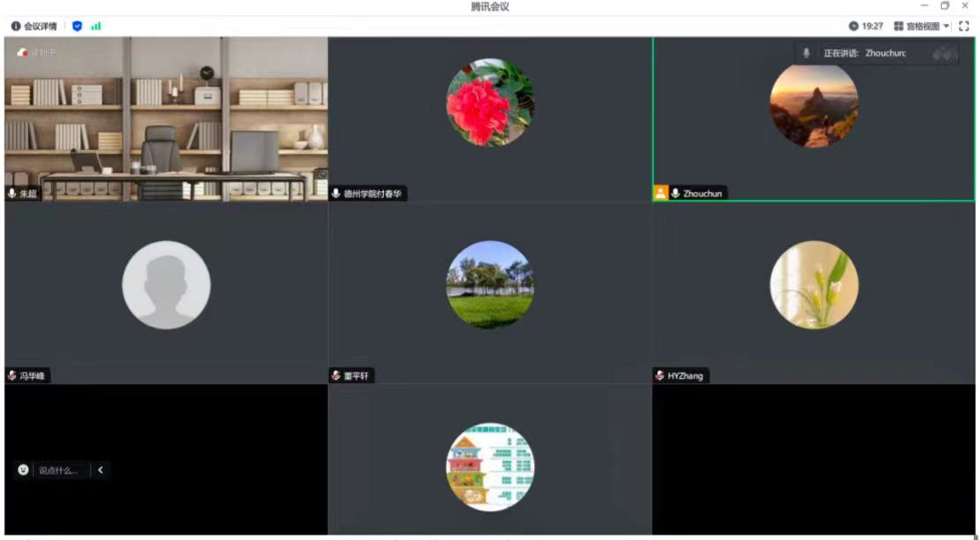980x540 pixels.
Task: Click the orange host badge beside Zhouchun
Action: coord(660,193)
